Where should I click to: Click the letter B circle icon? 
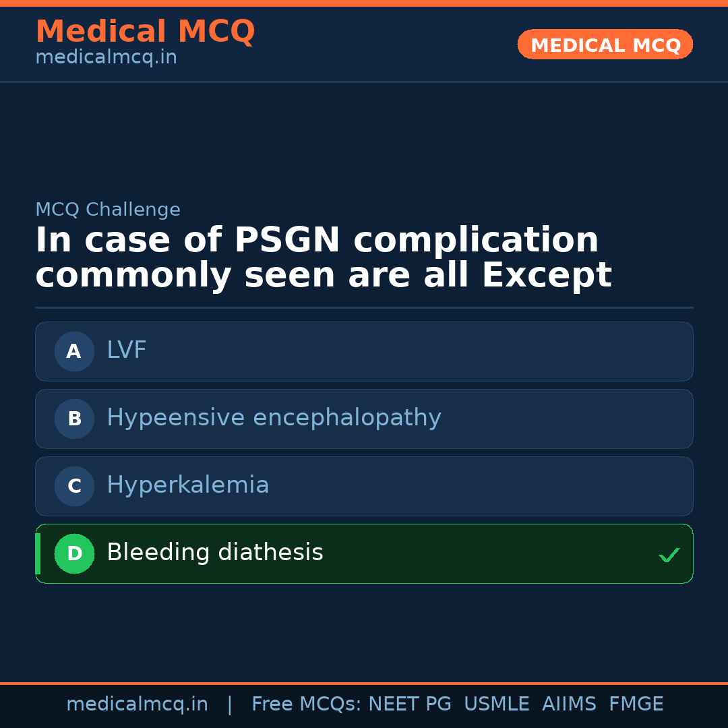point(74,419)
